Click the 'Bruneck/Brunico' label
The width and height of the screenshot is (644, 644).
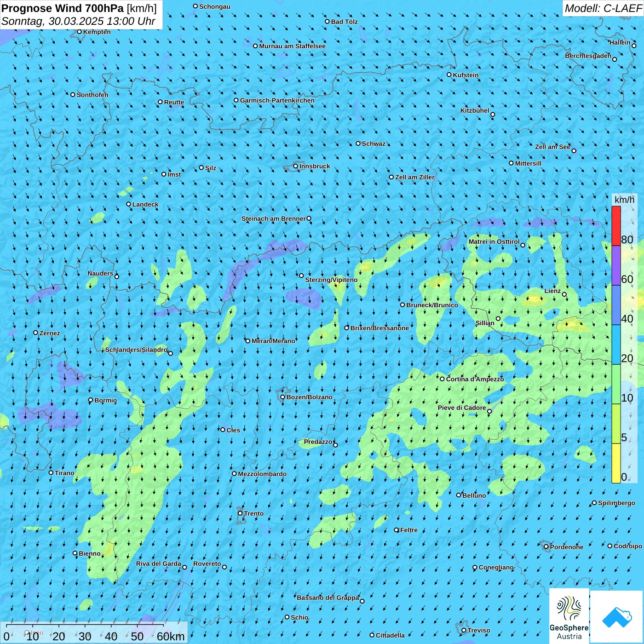click(x=432, y=305)
